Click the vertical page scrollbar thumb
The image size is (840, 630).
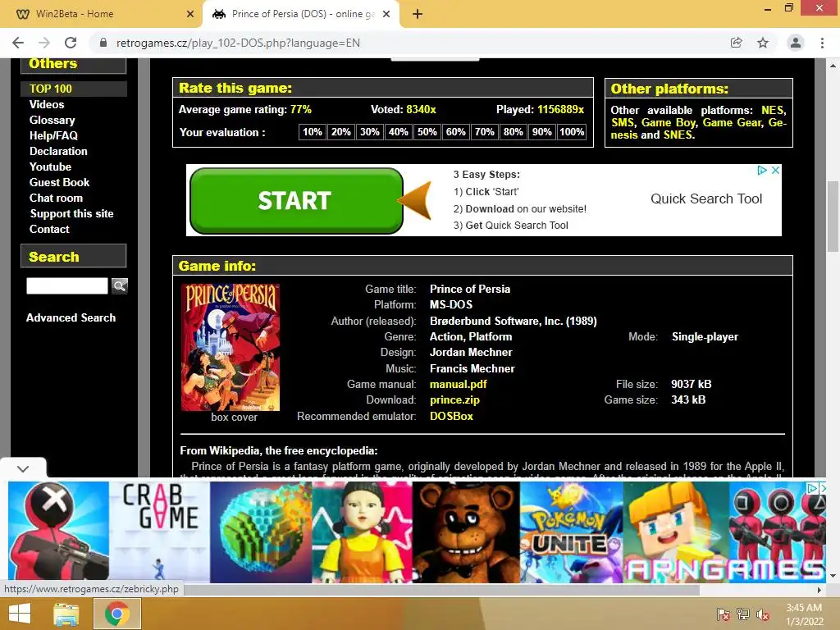(833, 217)
